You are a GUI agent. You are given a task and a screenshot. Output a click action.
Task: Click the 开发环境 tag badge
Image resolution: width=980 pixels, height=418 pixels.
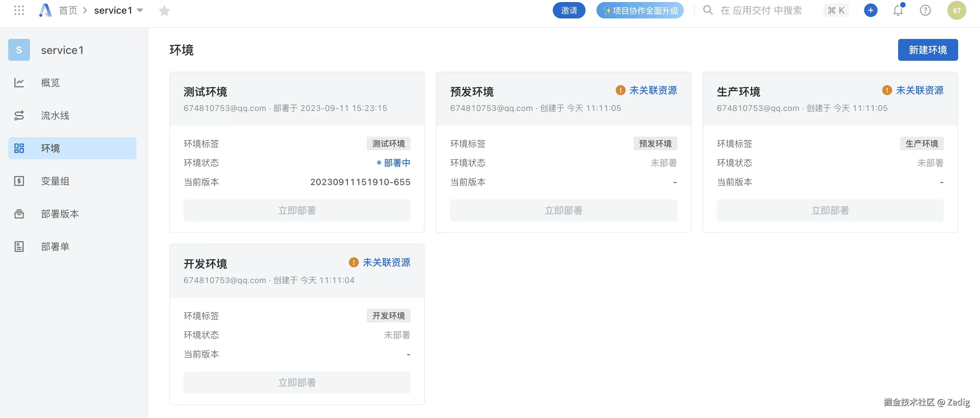pyautogui.click(x=388, y=316)
